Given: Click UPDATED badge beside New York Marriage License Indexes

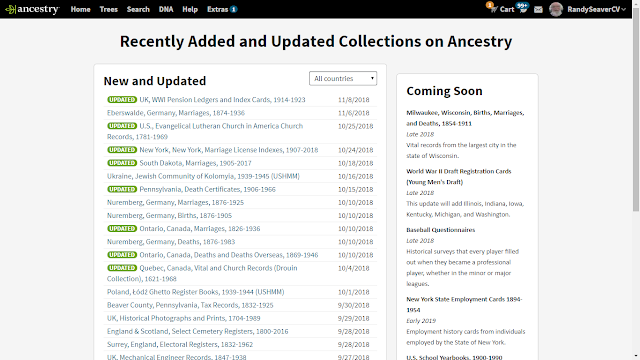Looking at the screenshot, I should (x=122, y=150).
